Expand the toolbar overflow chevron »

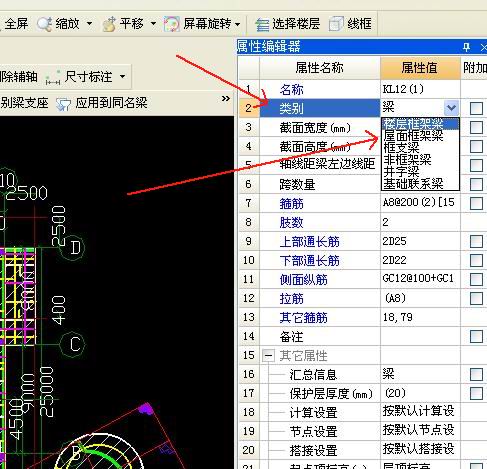click(x=226, y=98)
